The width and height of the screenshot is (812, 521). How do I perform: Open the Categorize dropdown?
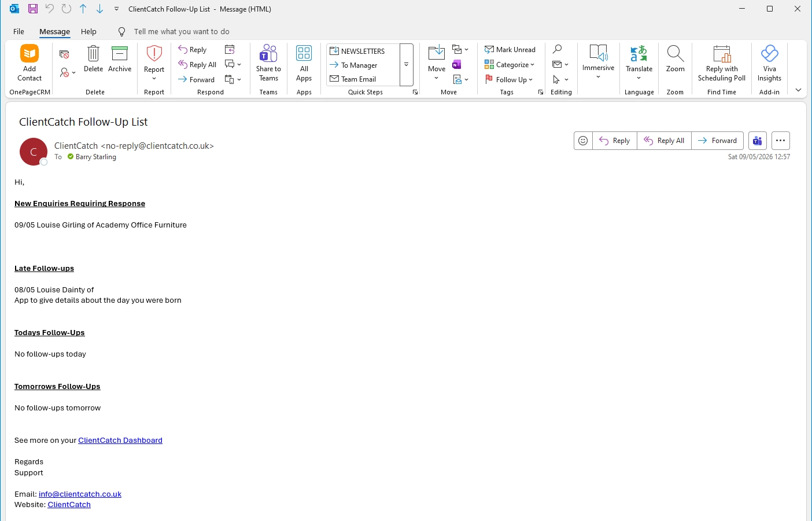510,65
